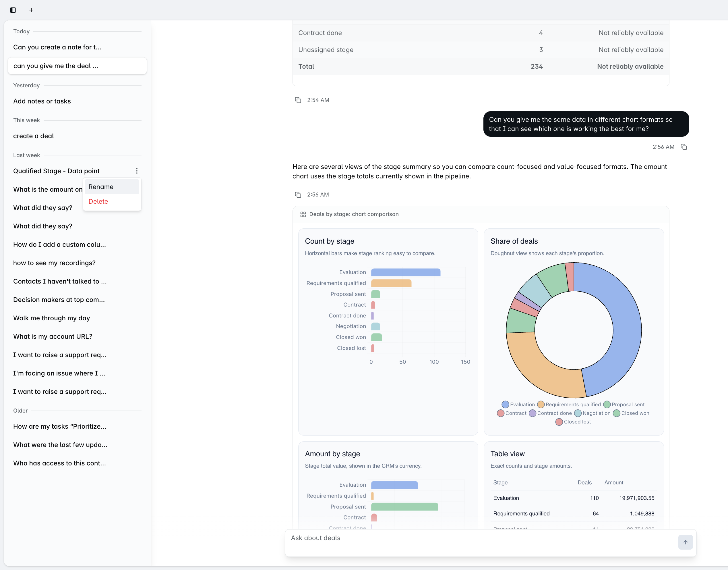The height and width of the screenshot is (570, 728).
Task: Open 'How do I add a custom colu...' chat
Action: tap(77, 244)
